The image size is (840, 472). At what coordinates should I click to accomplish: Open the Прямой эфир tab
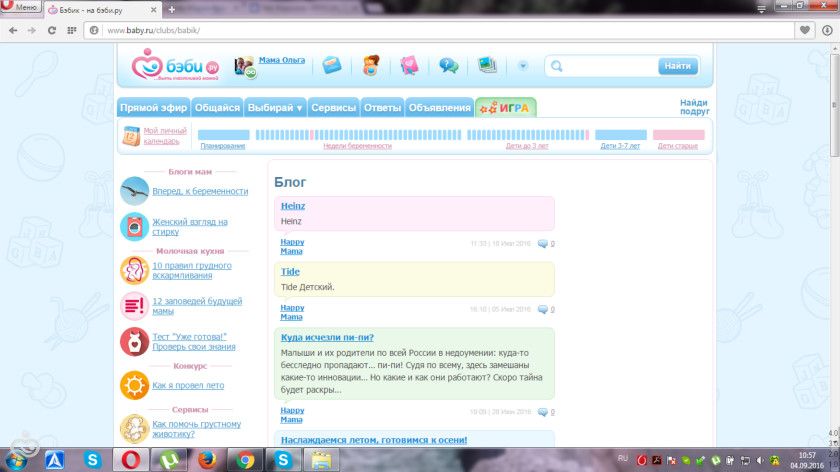(154, 108)
